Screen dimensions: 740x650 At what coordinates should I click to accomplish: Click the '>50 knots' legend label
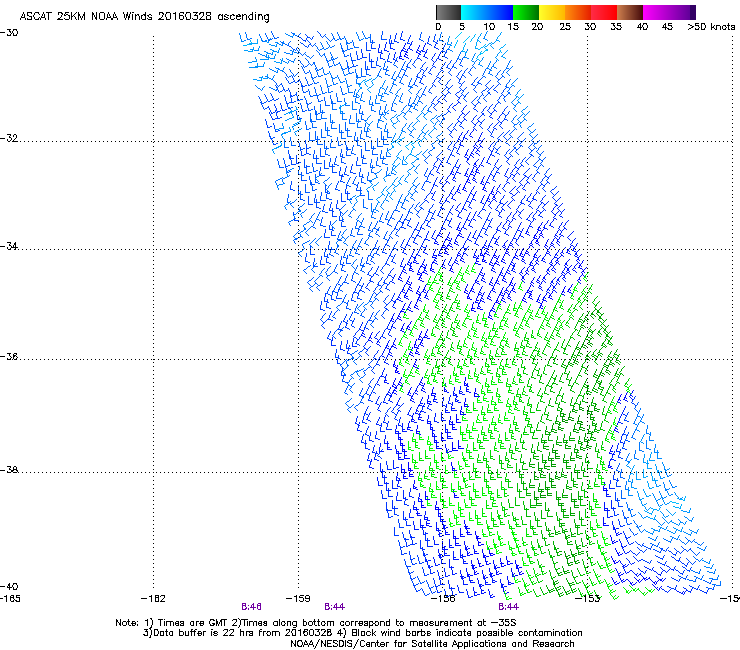711,27
